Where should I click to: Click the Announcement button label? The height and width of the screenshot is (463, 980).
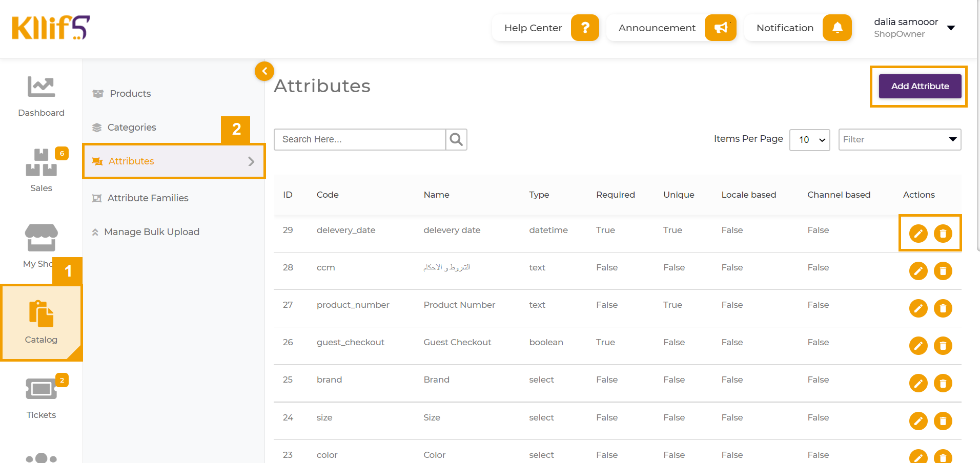click(x=657, y=28)
